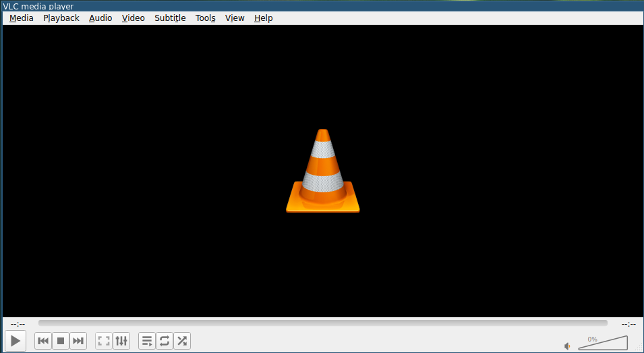Open the Tools menu

pos(206,18)
